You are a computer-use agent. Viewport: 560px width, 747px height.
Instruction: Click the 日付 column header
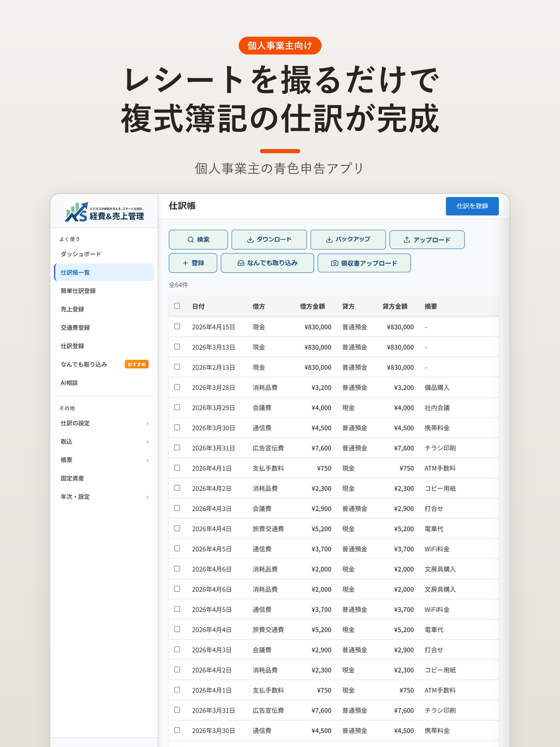click(x=198, y=306)
